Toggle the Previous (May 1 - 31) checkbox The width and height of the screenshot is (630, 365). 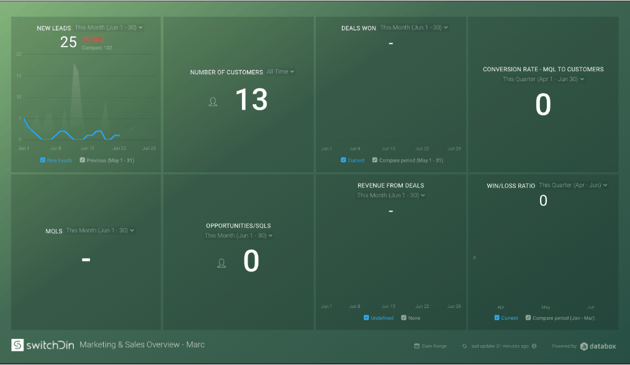click(82, 160)
